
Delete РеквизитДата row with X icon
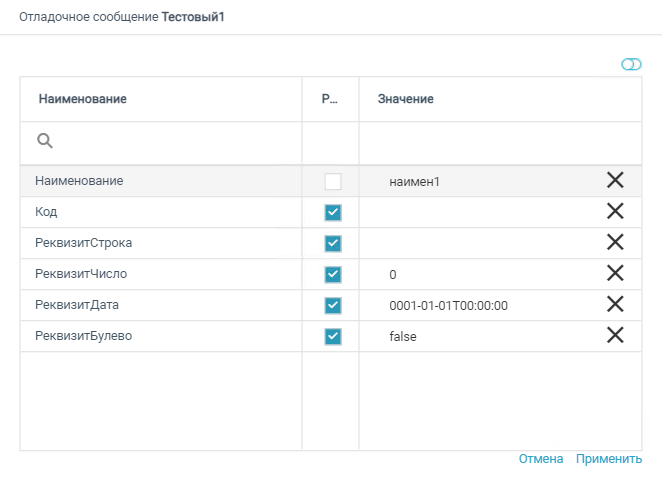(615, 304)
